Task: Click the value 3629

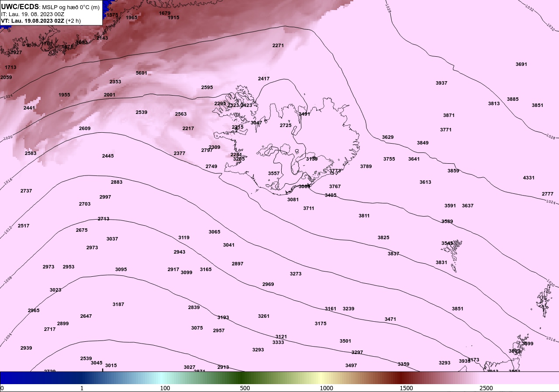Action: (x=388, y=137)
